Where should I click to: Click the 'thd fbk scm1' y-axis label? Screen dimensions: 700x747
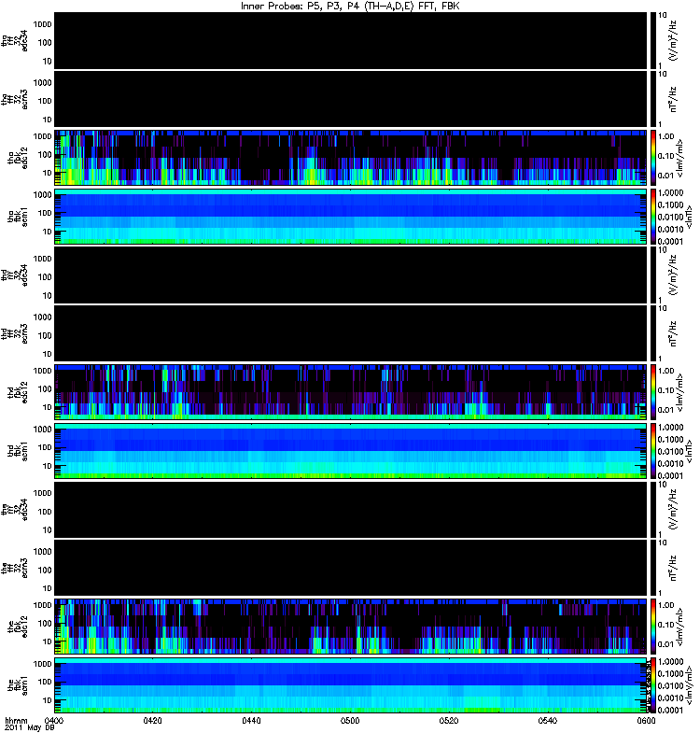pyautogui.click(x=18, y=451)
